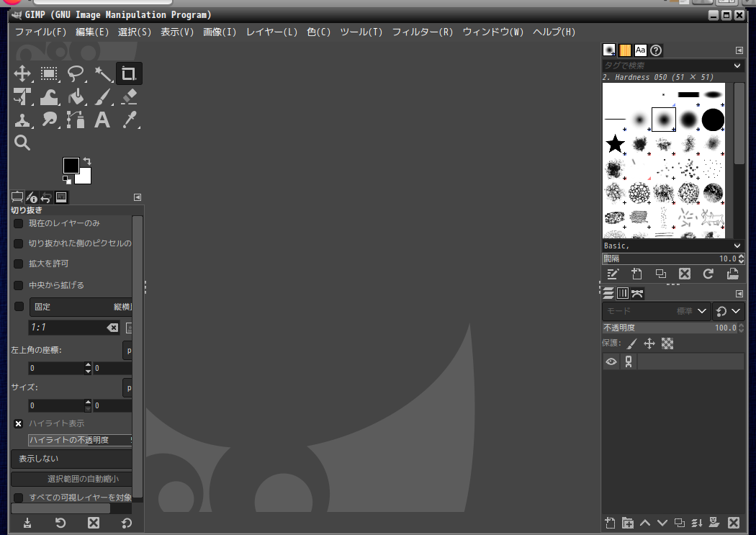
Task: Select the Rectangle Select tool
Action: click(x=49, y=73)
